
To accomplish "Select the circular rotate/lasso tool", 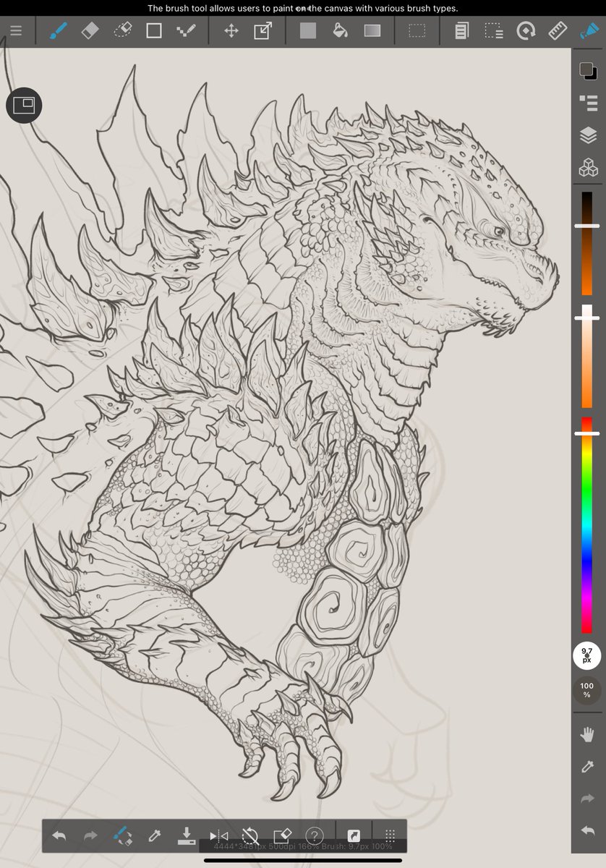I will click(526, 31).
